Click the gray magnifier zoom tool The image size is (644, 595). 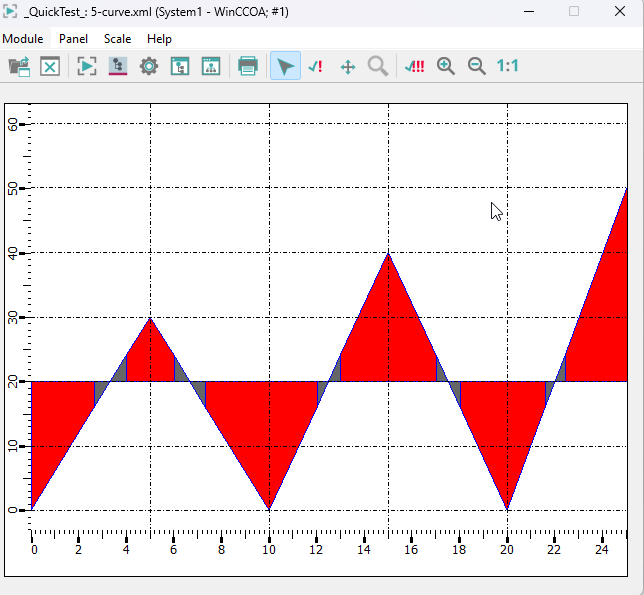tap(378, 67)
